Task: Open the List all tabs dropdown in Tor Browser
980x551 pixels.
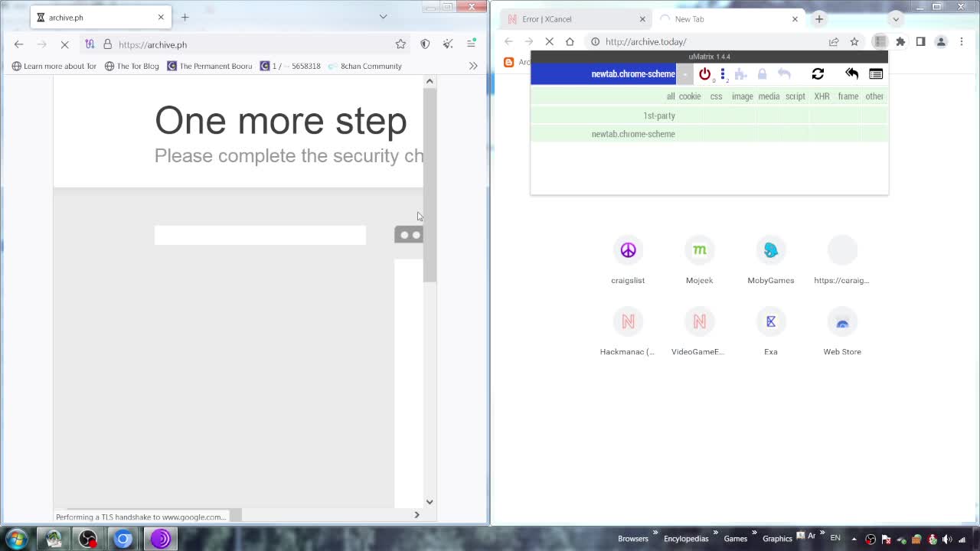Action: 383,17
